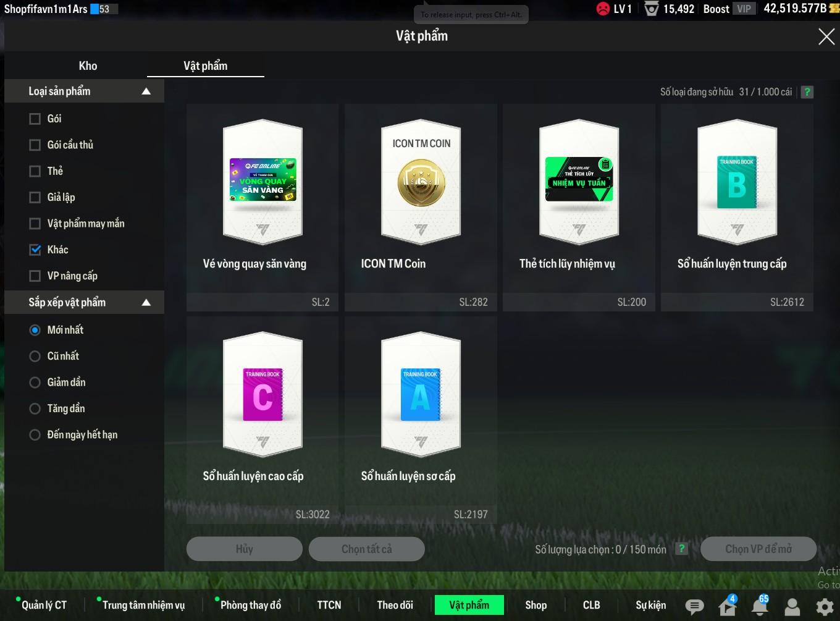Uncheck the Khác checkbox
This screenshot has width=840, height=621.
coord(35,250)
